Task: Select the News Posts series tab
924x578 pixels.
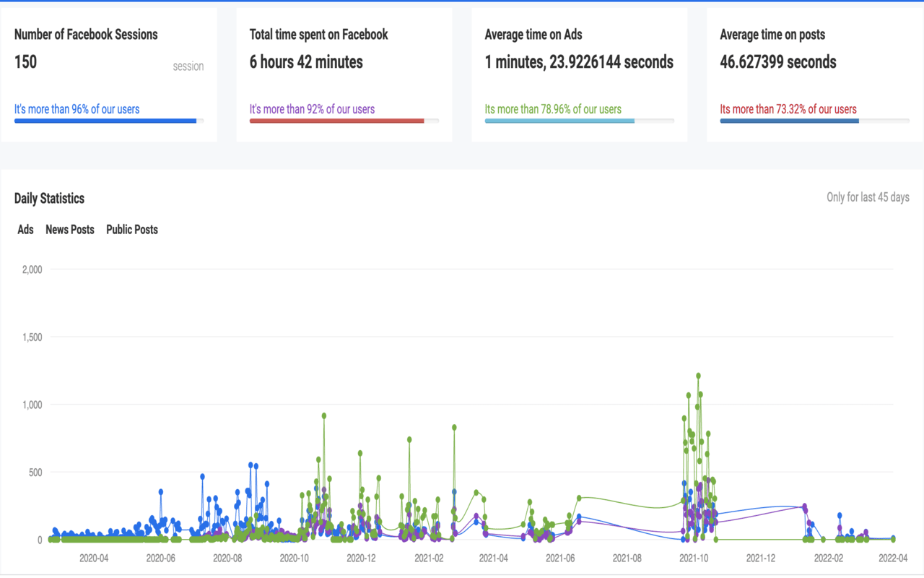Action: (70, 229)
